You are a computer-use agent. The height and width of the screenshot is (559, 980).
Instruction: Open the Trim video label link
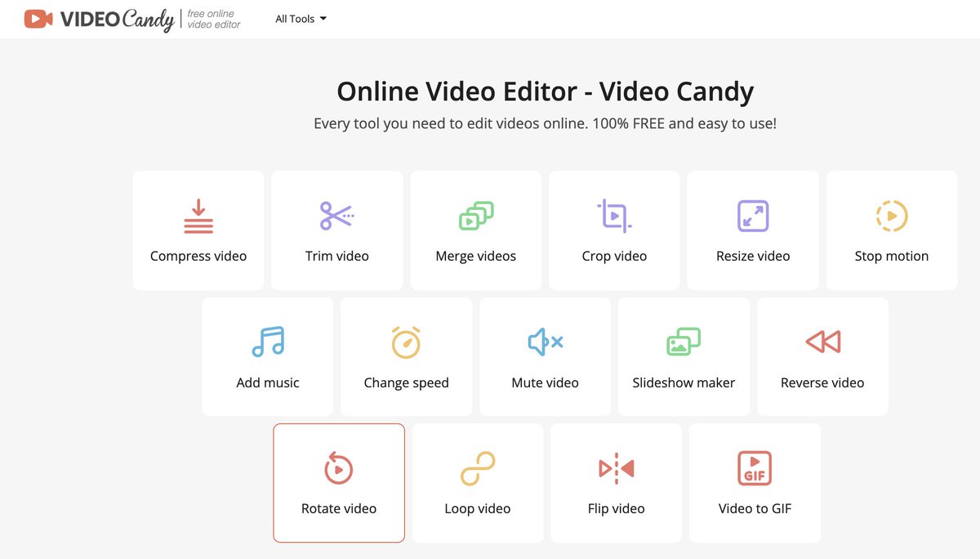click(x=336, y=256)
